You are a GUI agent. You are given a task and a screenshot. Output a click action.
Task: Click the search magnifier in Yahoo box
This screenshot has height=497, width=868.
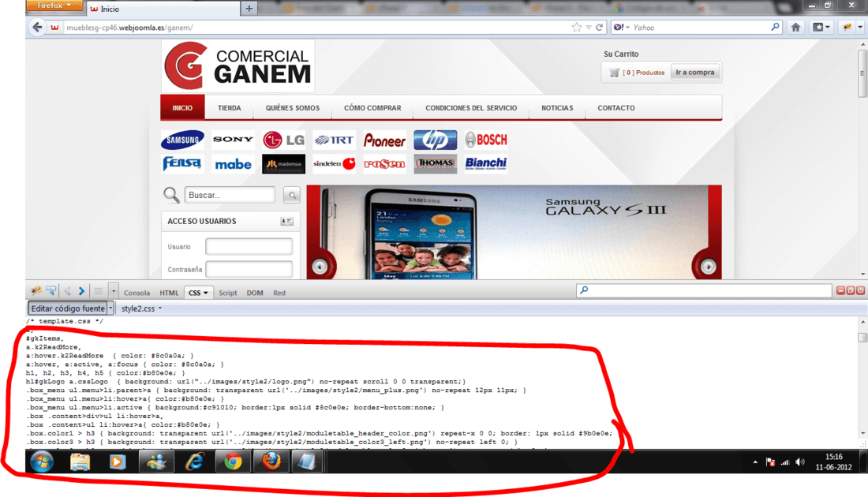[775, 27]
